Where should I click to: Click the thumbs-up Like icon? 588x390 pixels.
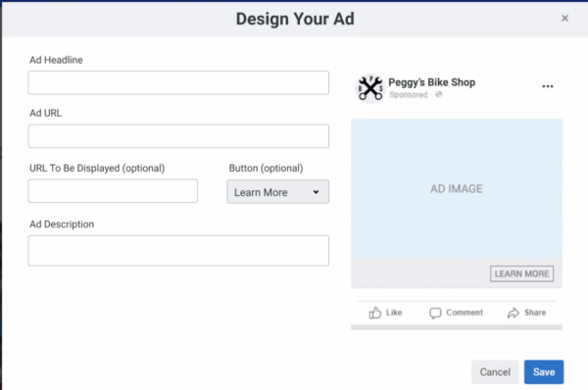[x=374, y=313]
